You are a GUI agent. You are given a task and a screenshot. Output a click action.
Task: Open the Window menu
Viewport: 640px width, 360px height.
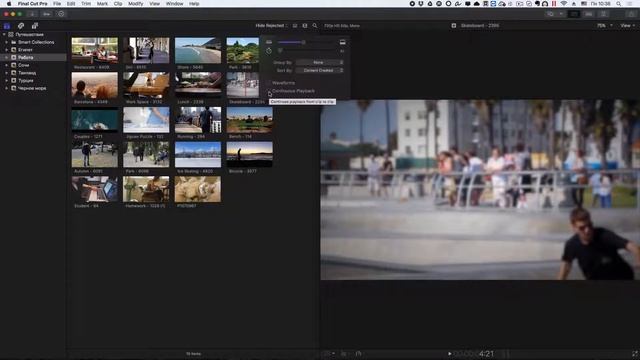point(175,4)
